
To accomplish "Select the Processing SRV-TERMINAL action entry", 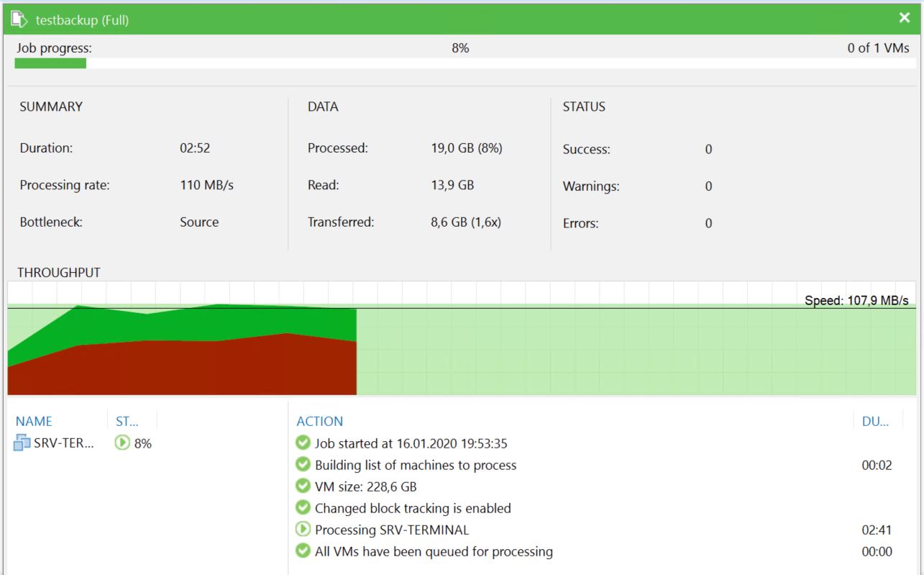I will pos(392,530).
